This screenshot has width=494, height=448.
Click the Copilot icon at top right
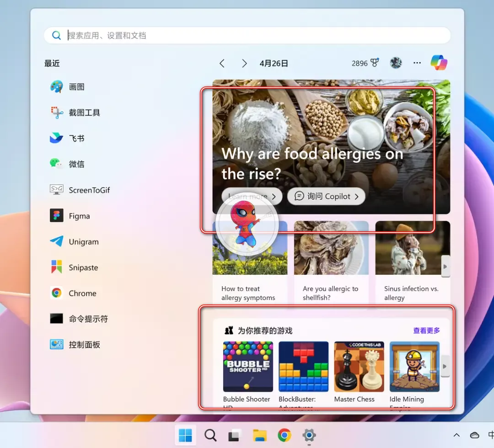[439, 63]
